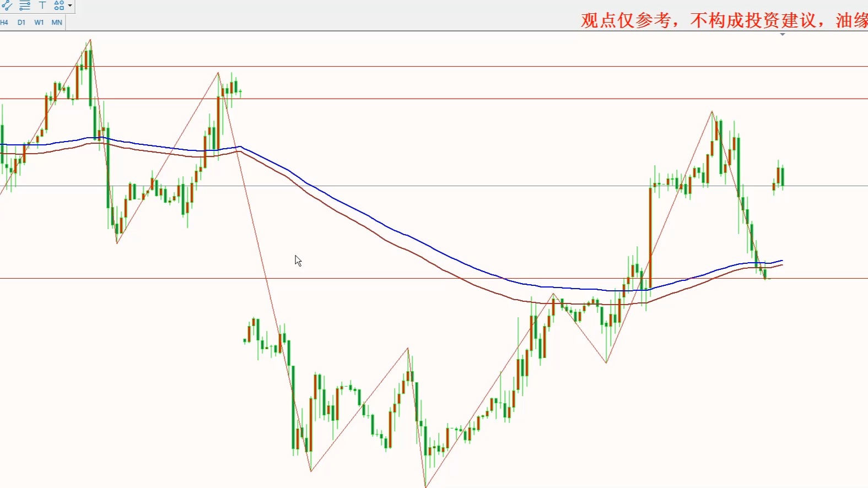The image size is (868, 488).
Task: Select the text label tool
Action: click(42, 6)
